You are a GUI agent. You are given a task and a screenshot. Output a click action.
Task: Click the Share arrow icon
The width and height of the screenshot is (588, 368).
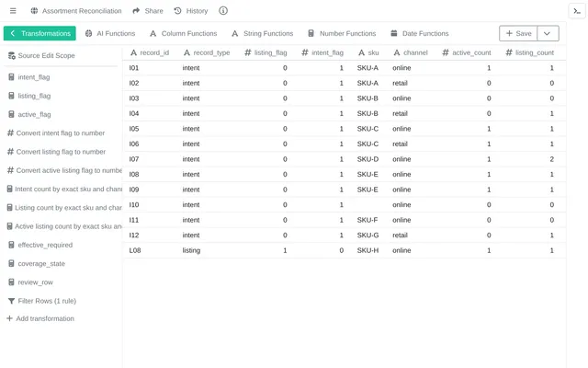(x=136, y=11)
